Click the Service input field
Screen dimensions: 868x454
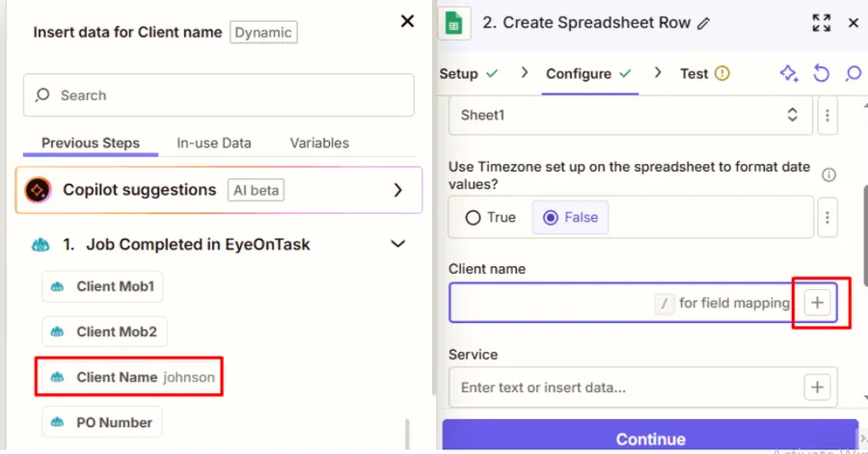pos(642,387)
